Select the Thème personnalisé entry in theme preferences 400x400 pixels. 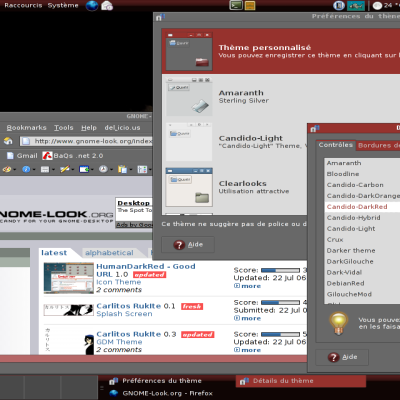click(281, 51)
